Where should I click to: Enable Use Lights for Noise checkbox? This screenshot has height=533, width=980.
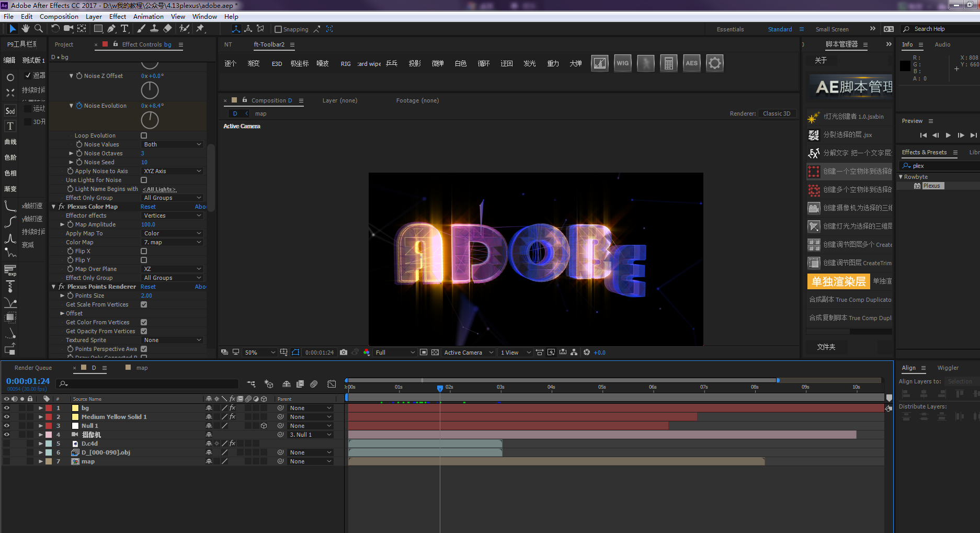click(144, 180)
